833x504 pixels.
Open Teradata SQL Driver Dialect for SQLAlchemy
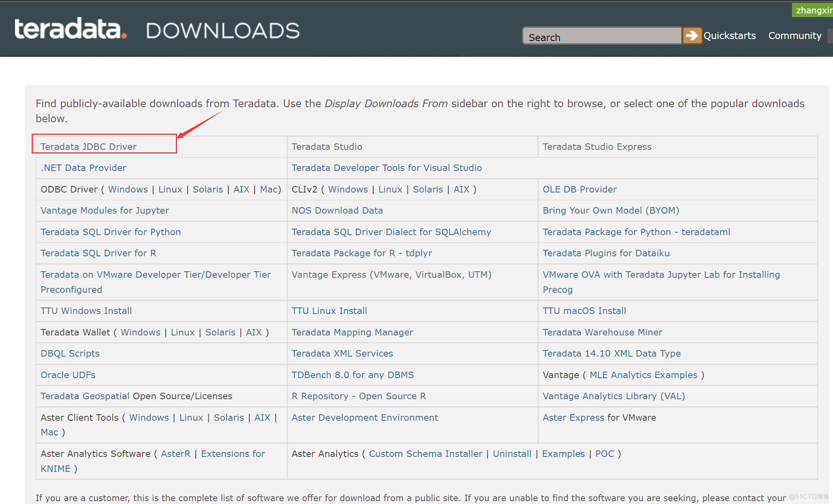[x=391, y=232]
